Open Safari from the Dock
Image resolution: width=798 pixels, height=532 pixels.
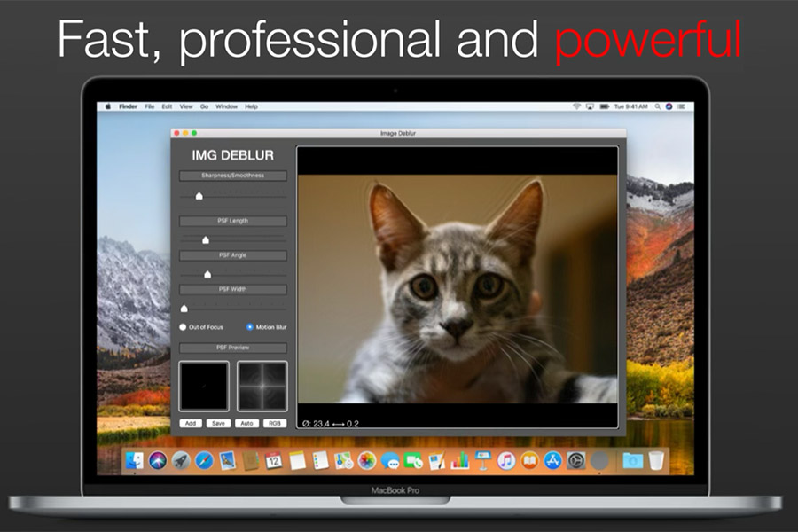[x=203, y=458]
